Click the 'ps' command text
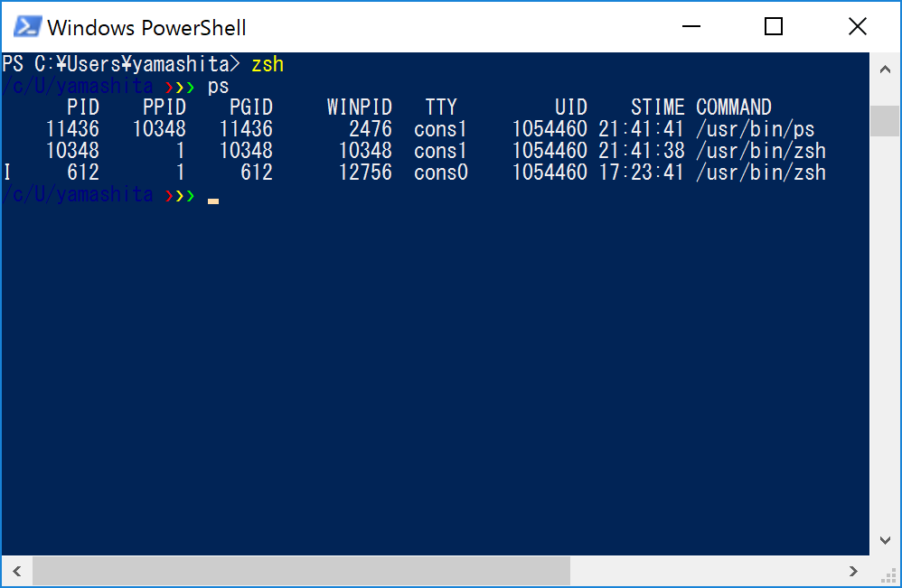The width and height of the screenshot is (902, 588). (x=219, y=87)
